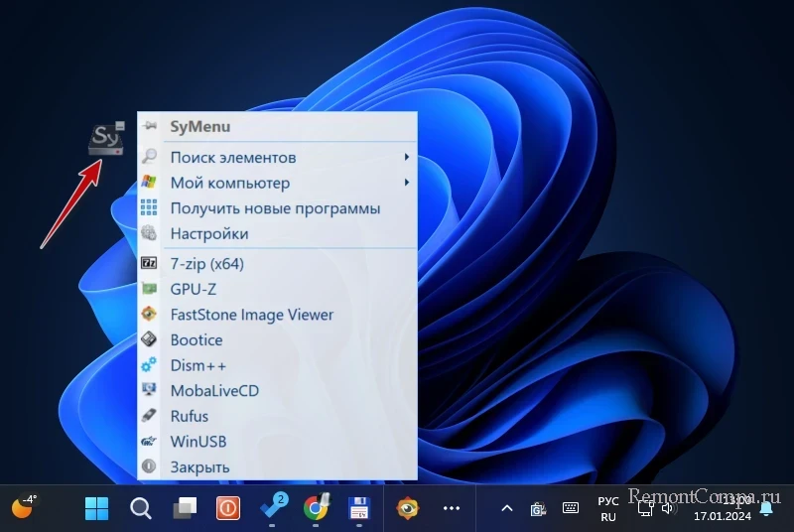Viewport: 794px width, 532px height.
Task: Launch 7-zip (x64) from the menu
Action: point(206,264)
